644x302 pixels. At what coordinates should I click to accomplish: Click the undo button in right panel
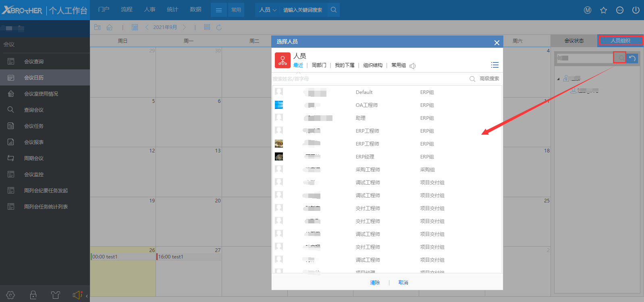(x=632, y=58)
